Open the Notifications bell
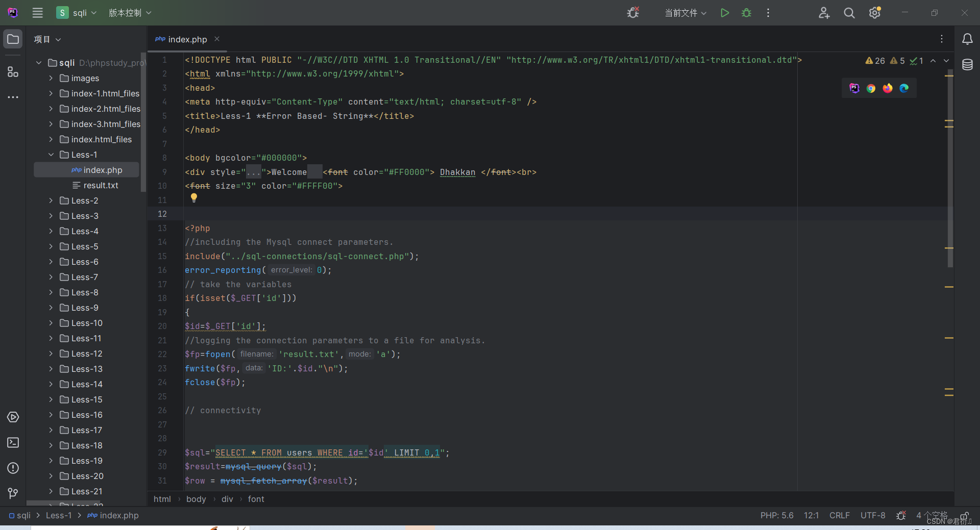The width and height of the screenshot is (980, 530). tap(967, 39)
